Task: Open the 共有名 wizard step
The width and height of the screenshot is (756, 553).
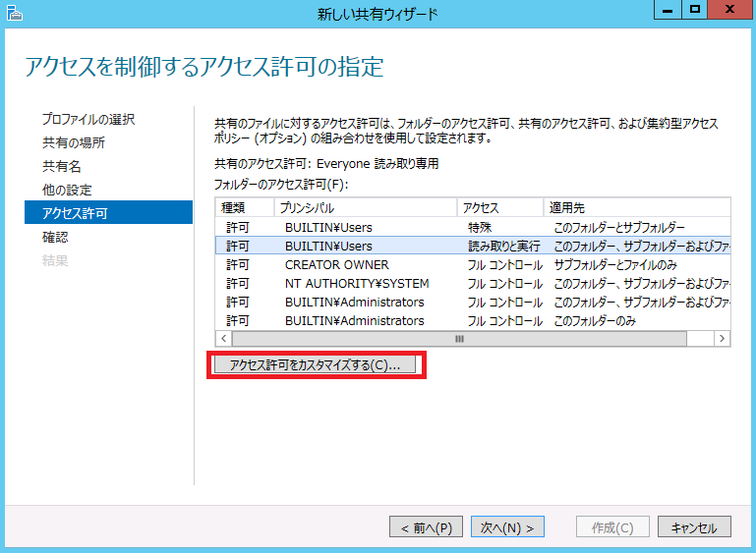Action: (x=61, y=166)
